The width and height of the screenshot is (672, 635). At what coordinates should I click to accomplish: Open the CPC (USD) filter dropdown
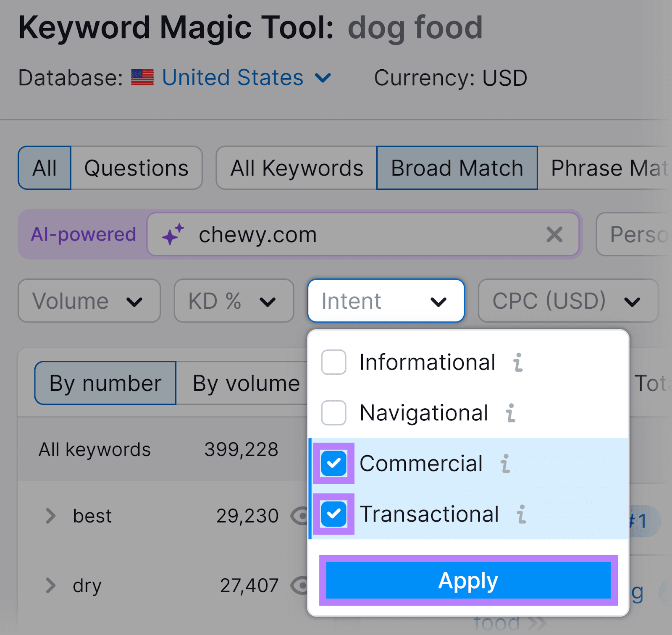(567, 301)
